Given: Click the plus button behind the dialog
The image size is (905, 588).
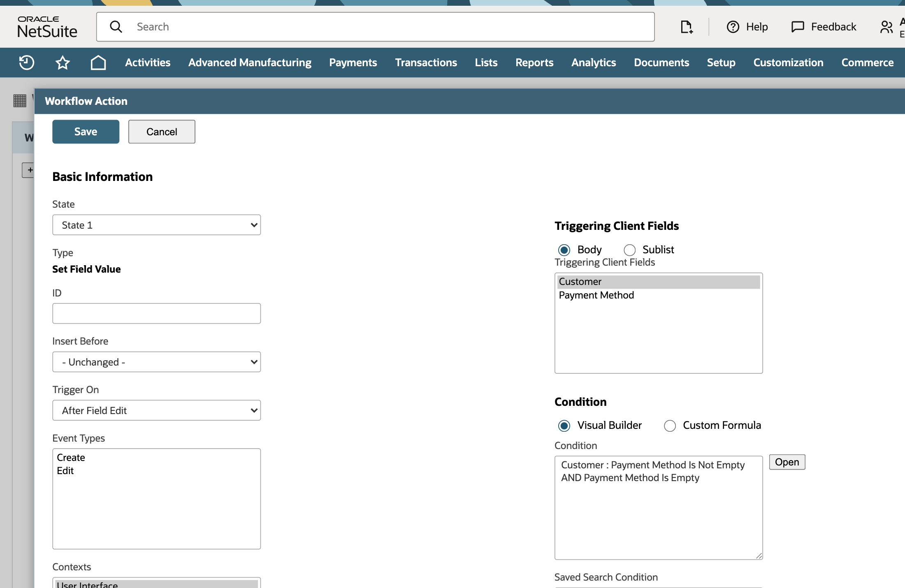Looking at the screenshot, I should (28, 170).
